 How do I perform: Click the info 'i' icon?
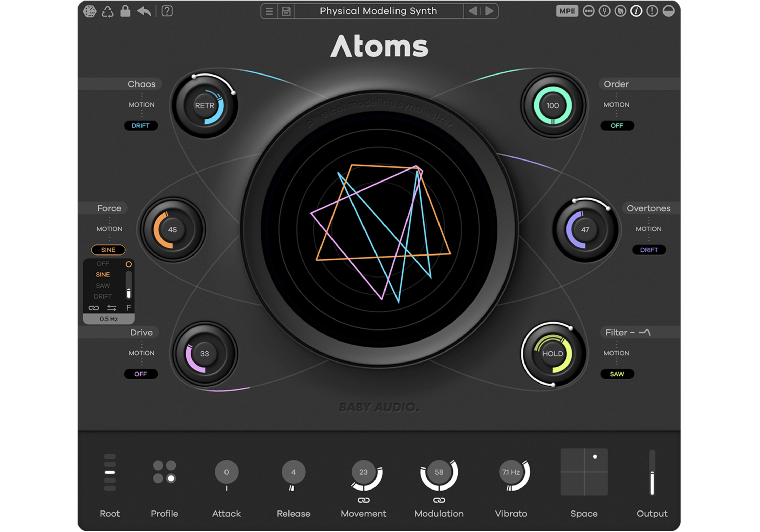coord(636,11)
